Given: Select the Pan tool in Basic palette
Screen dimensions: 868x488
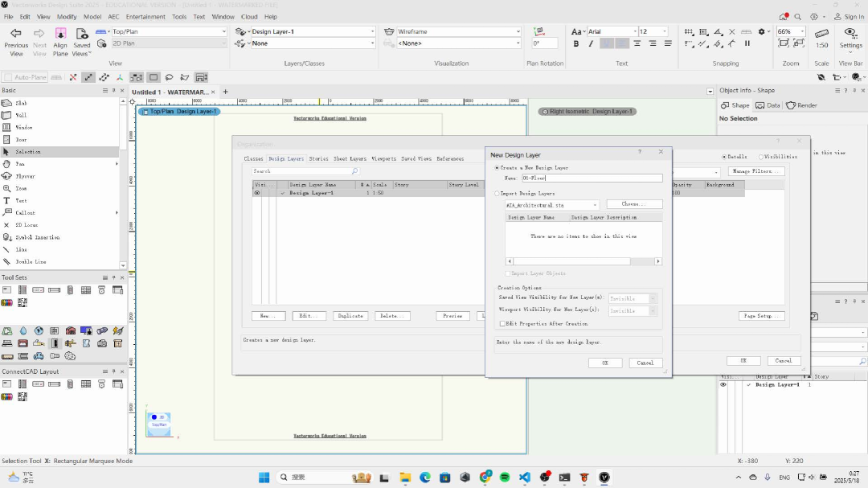Looking at the screenshot, I should [x=20, y=164].
